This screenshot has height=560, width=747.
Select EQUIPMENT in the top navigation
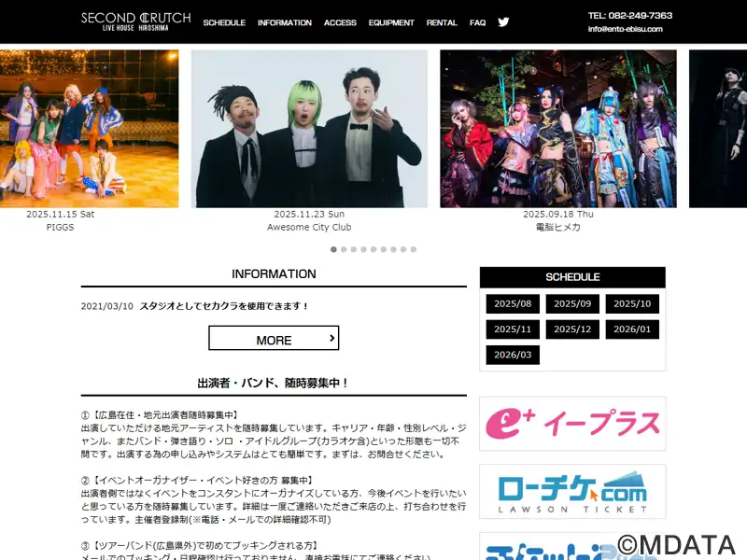tap(391, 22)
